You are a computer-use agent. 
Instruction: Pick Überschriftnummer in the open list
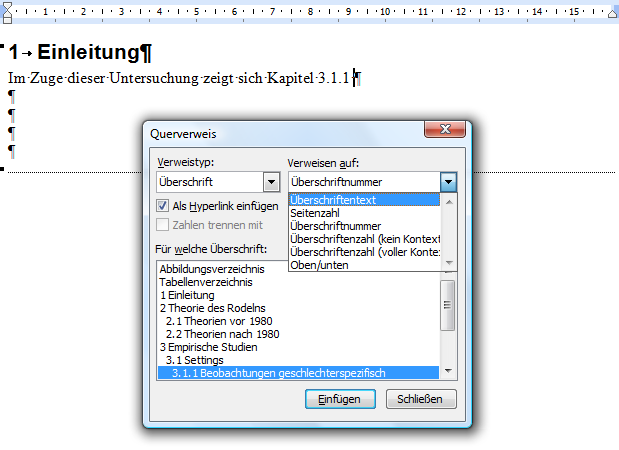point(364,226)
